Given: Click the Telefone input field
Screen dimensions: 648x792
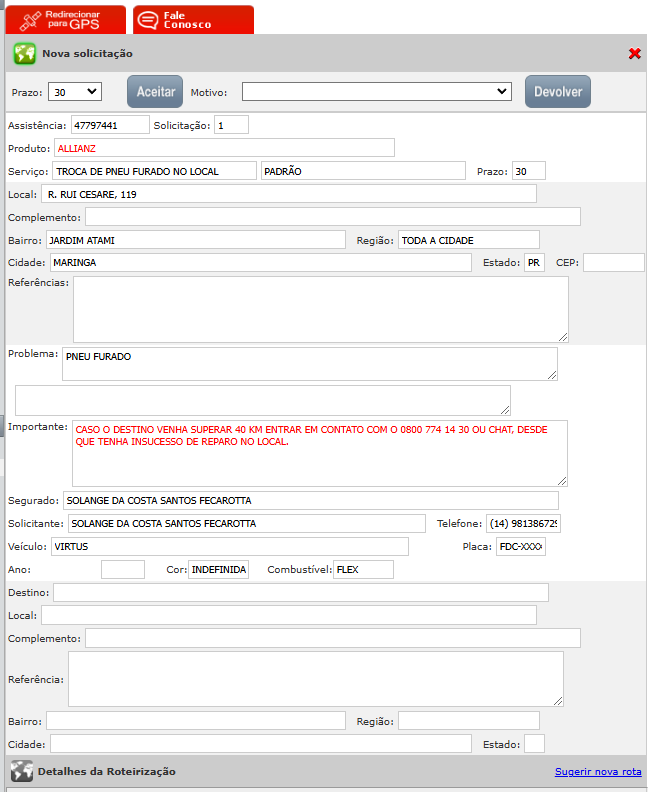Looking at the screenshot, I should [x=523, y=524].
